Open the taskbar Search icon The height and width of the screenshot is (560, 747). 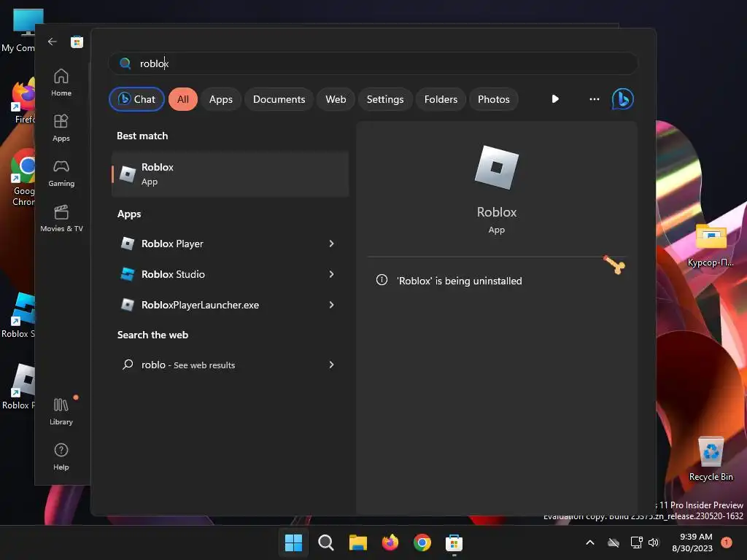(x=326, y=542)
